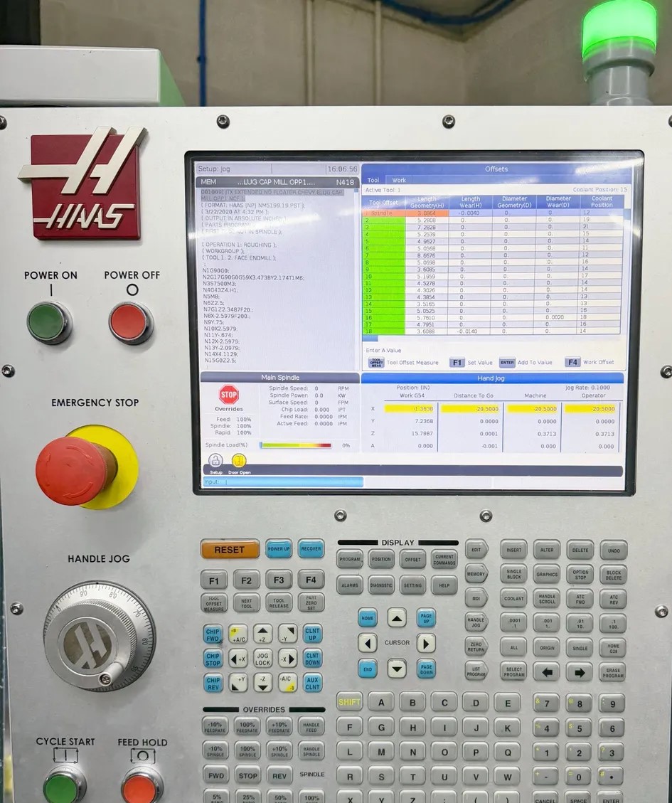Open the ALARMS display

350,585
